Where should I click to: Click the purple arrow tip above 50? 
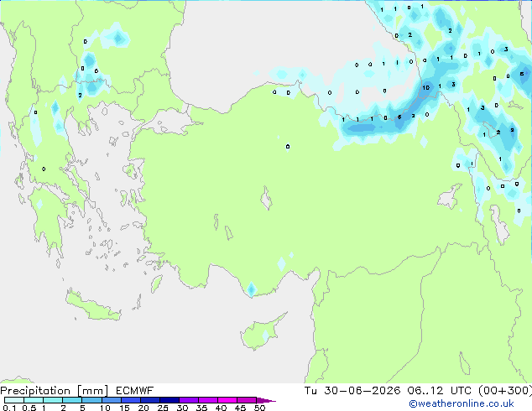[x=266, y=400]
